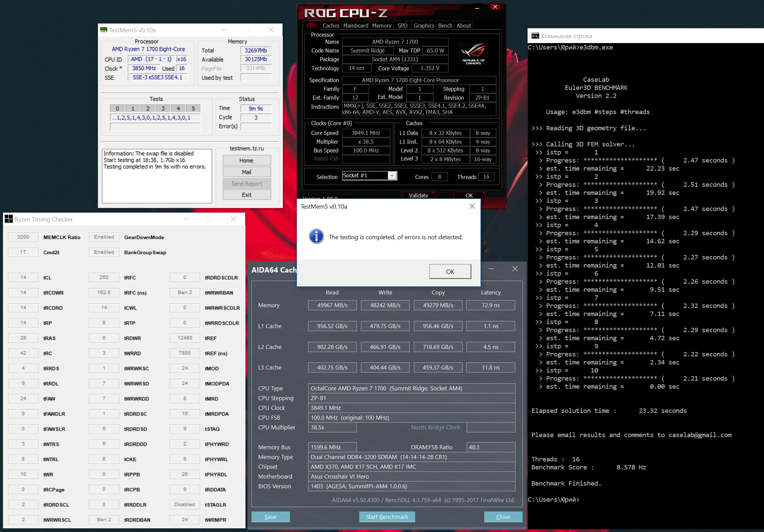Click the TestMem5 title bar icon
The image size is (764, 532).
(x=104, y=30)
